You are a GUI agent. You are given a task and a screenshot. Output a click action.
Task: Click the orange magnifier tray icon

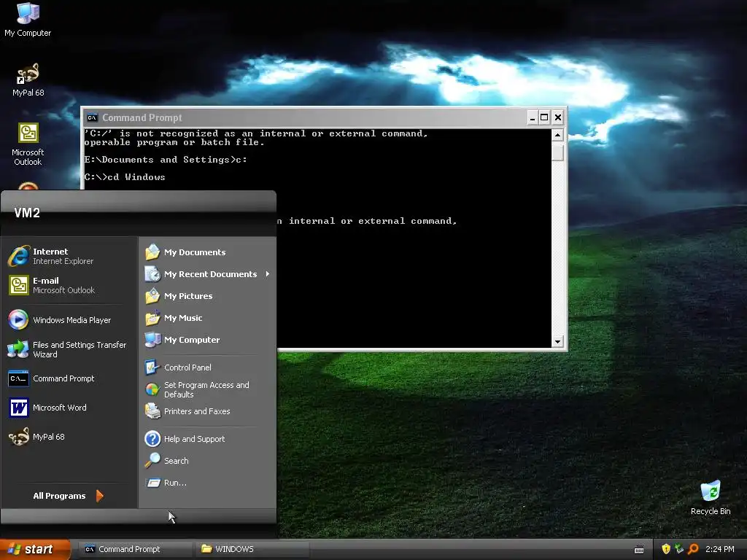pos(693,549)
